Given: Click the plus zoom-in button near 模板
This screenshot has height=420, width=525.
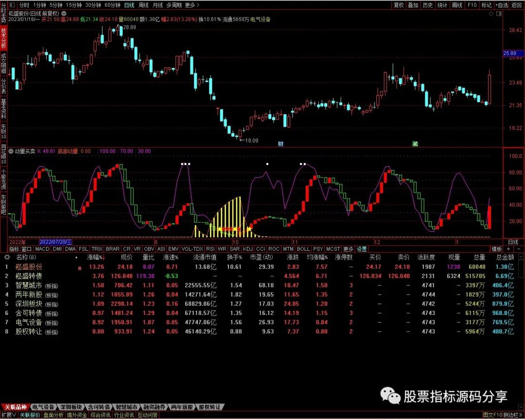Looking at the screenshot, I should 508,249.
